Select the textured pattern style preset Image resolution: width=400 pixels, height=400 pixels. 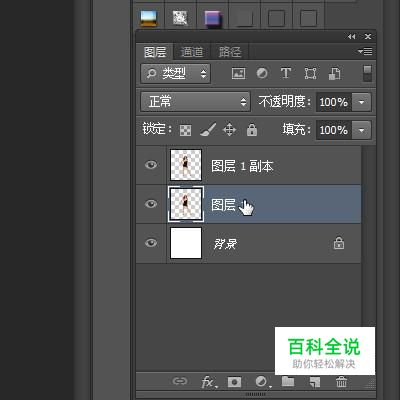(x=180, y=18)
